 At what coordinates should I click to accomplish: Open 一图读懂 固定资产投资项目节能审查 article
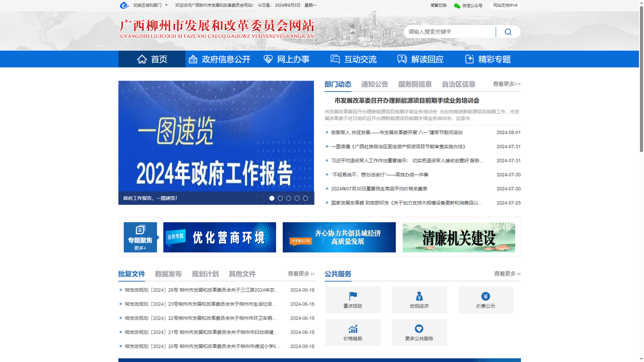click(398, 147)
